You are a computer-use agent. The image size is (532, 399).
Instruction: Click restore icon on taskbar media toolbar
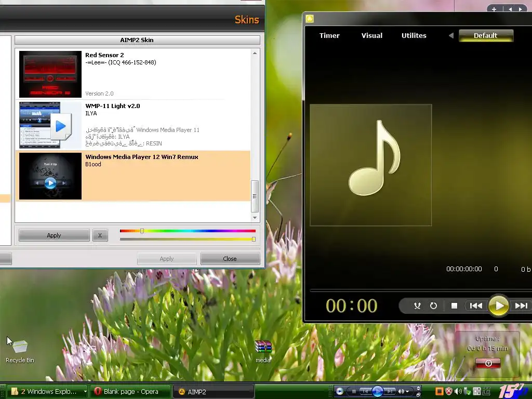[x=418, y=395]
